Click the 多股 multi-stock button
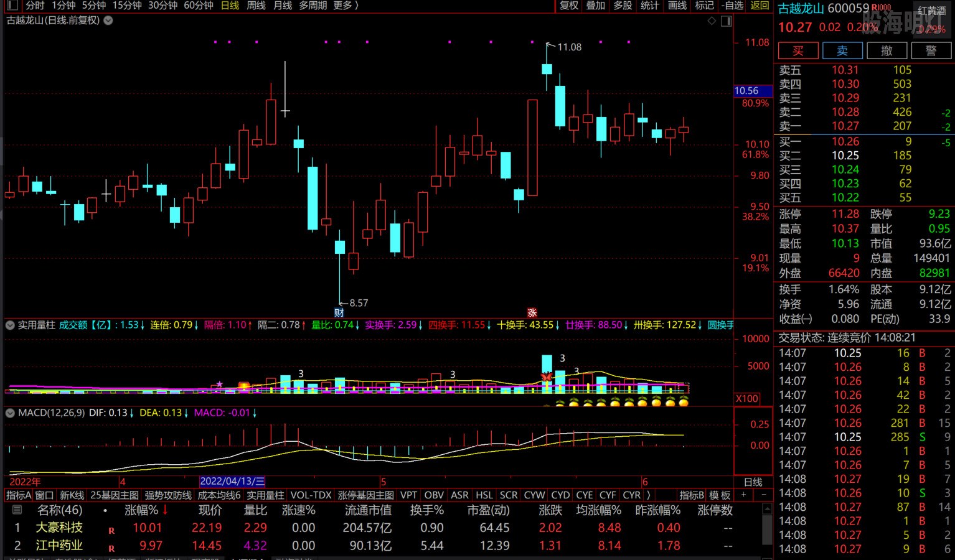This screenshot has width=955, height=560. click(x=623, y=6)
